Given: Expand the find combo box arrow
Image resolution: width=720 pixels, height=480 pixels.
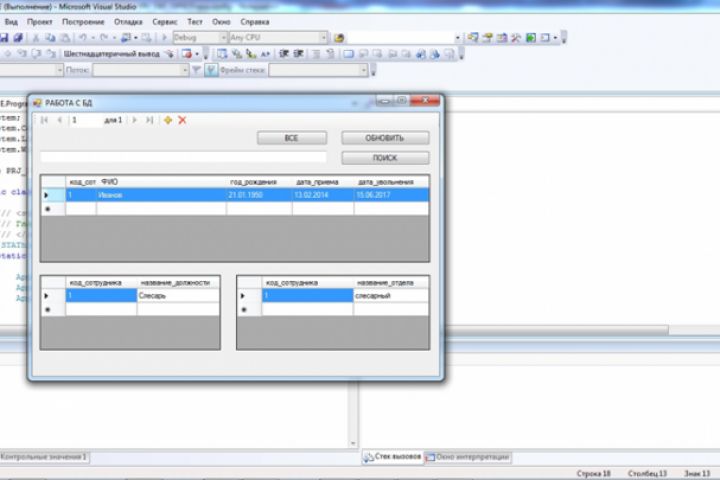Looking at the screenshot, I should click(457, 38).
